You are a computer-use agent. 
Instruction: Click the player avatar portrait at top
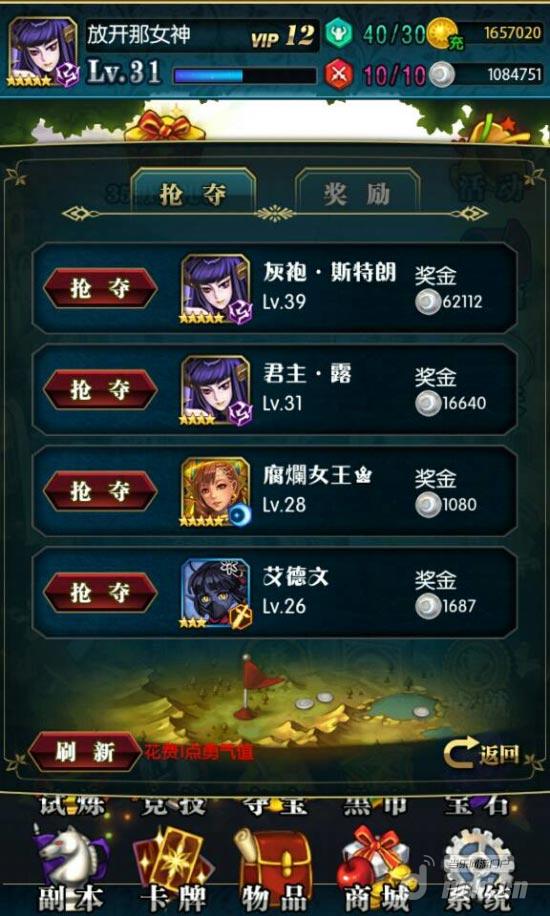[x=43, y=52]
